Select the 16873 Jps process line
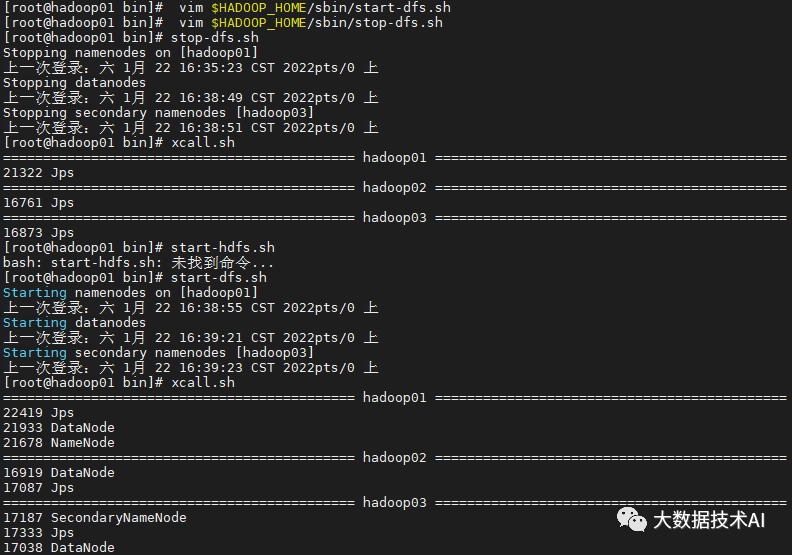 click(38, 233)
